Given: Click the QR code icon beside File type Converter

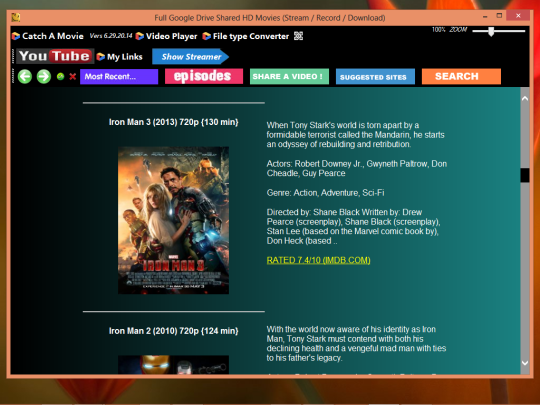Looking at the screenshot, I should click(298, 36).
